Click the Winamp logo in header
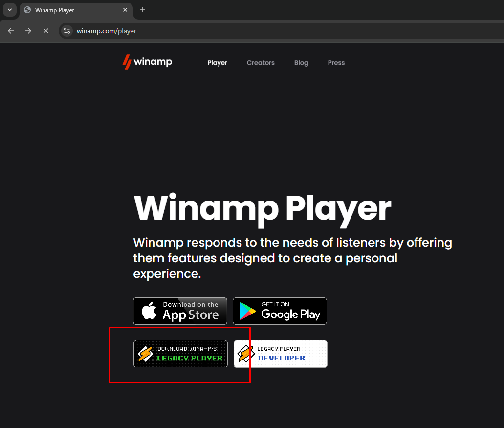 tap(147, 62)
